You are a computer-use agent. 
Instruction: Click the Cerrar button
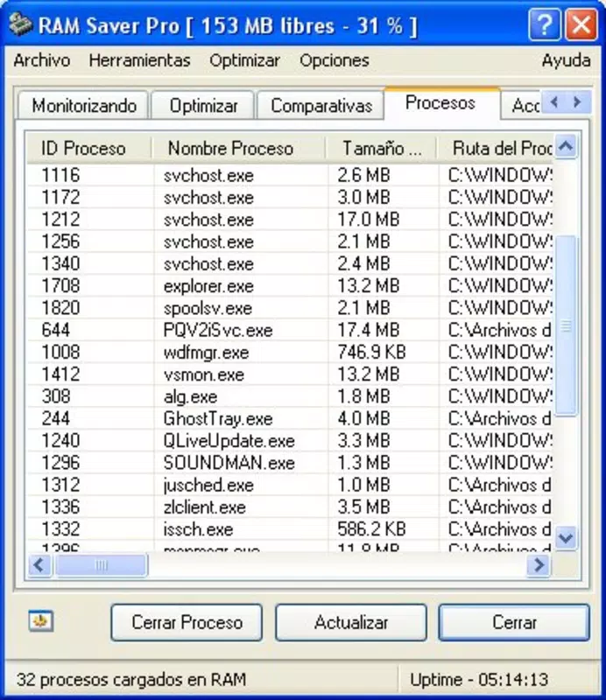[514, 622]
